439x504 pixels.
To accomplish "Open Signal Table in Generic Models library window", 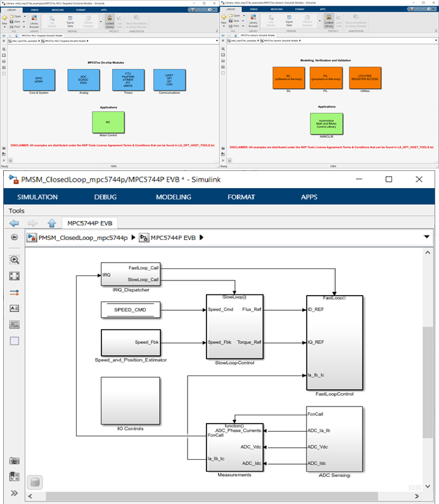I will pyautogui.click(x=289, y=20).
